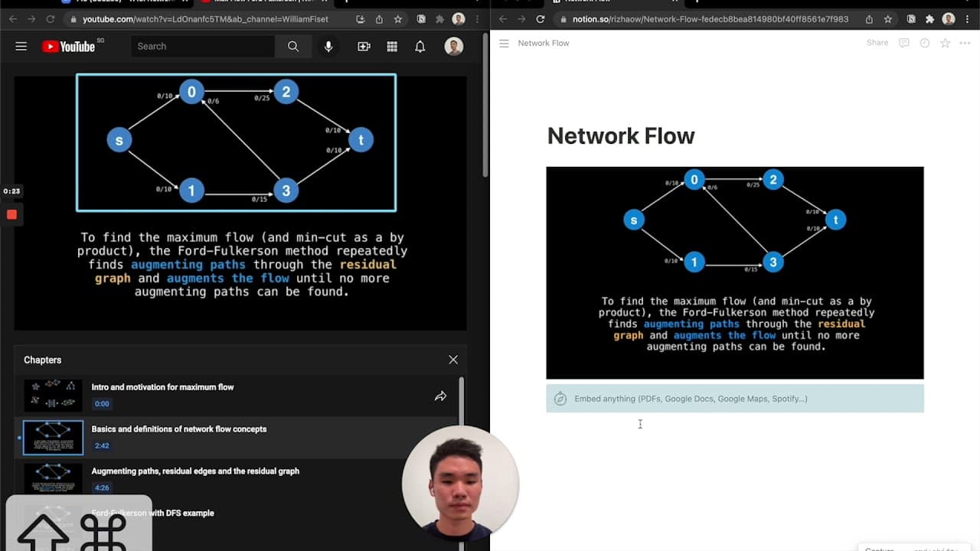Viewport: 980px width, 551px height.
Task: Open the Notion extension in YouTube window
Action: pyautogui.click(x=421, y=19)
